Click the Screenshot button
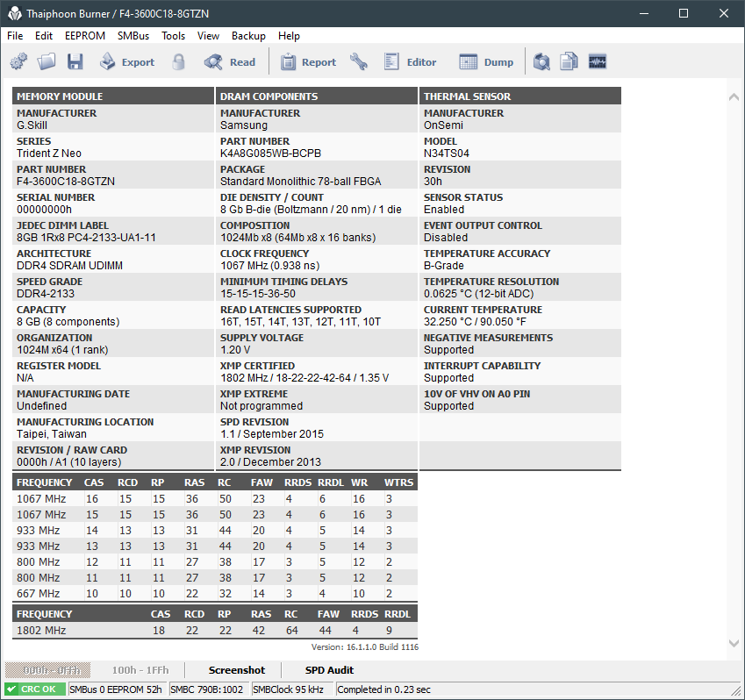Image resolution: width=745 pixels, height=700 pixels. (237, 670)
